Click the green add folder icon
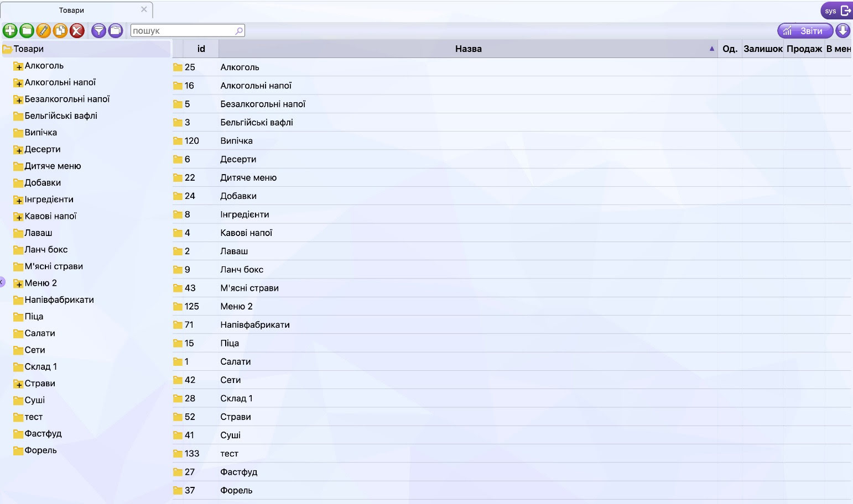This screenshot has height=504, width=853. [27, 31]
